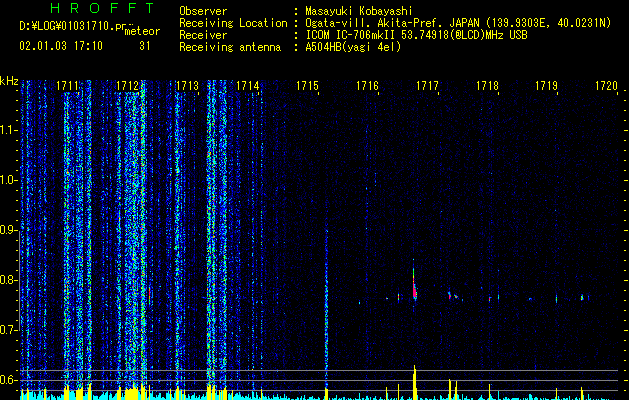629x400 pixels.
Task: Click the 'meteor' label
Action: tap(142, 31)
